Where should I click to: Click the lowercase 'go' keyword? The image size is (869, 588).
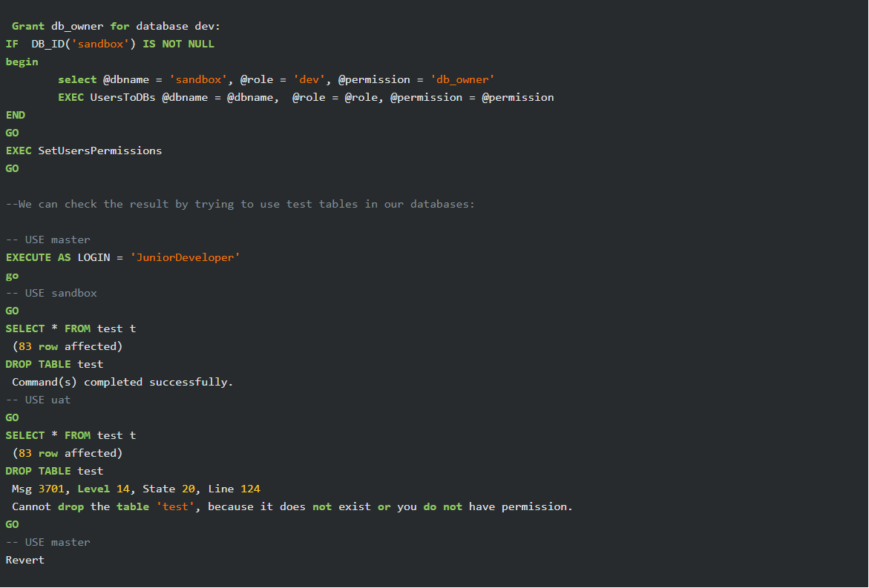(x=12, y=276)
